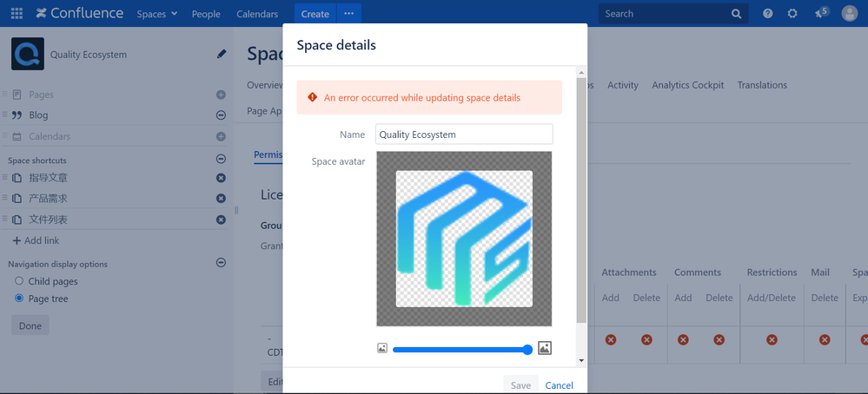Open the settings gear icon
The height and width of the screenshot is (394, 868).
point(792,14)
